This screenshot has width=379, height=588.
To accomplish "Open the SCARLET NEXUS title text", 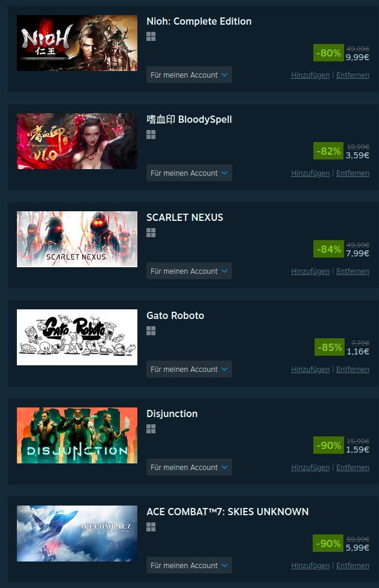I will click(x=185, y=217).
